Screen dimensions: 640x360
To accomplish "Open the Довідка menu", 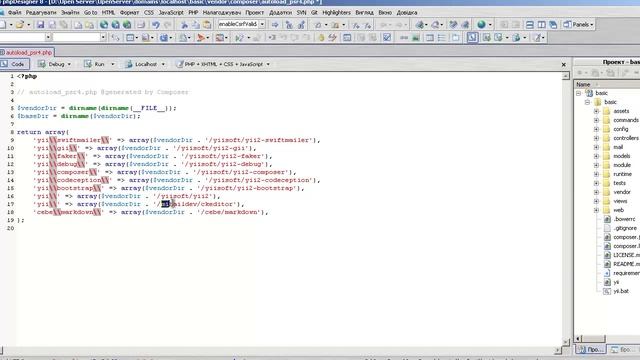I will click(x=407, y=13).
